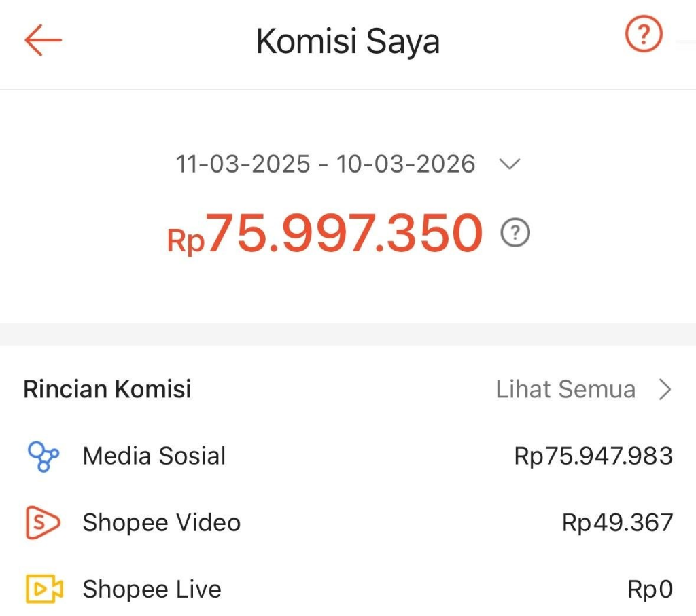Screen dimensions: 696x616
Task: Click the info circle beside the total commission
Action: coord(515,233)
